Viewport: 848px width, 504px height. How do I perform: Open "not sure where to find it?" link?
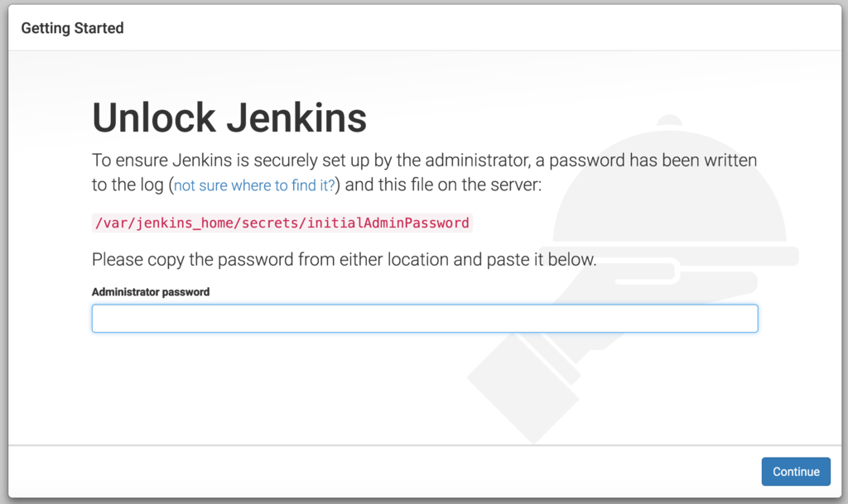(254, 185)
